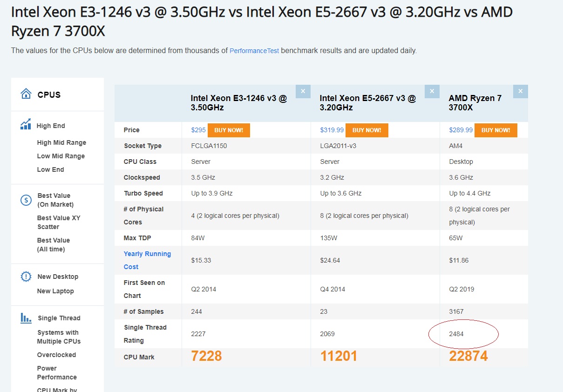Open Best Value (On Market) chart
The height and width of the screenshot is (392, 563).
coord(55,200)
